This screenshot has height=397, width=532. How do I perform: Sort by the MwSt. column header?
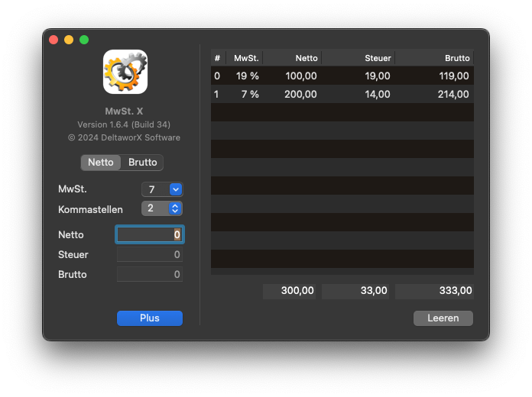tap(245, 58)
